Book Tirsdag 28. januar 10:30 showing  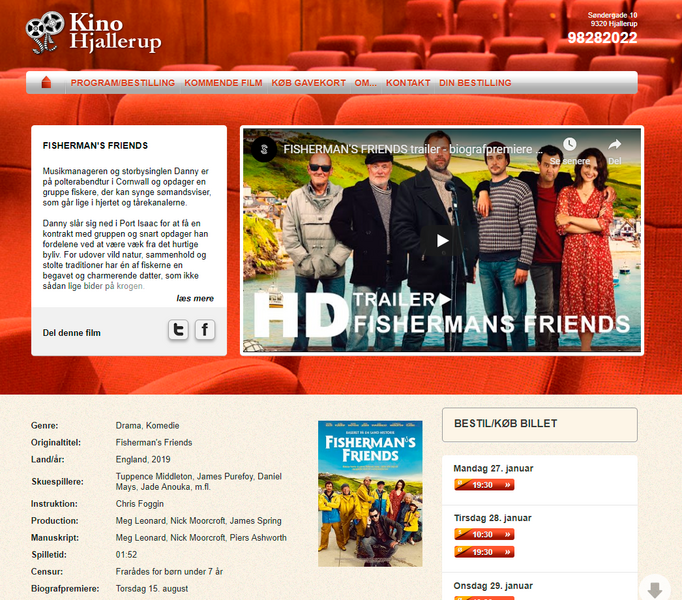pyautogui.click(x=484, y=534)
